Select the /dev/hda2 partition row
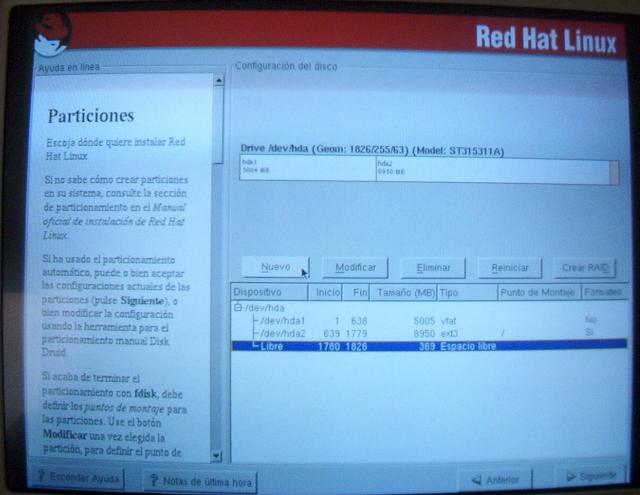Screen dimensions: 640x495 pyautogui.click(x=429, y=333)
